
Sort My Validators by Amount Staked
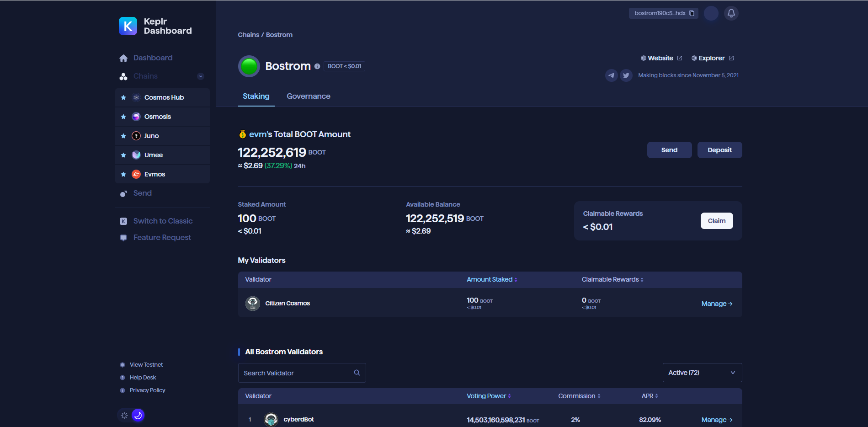492,279
